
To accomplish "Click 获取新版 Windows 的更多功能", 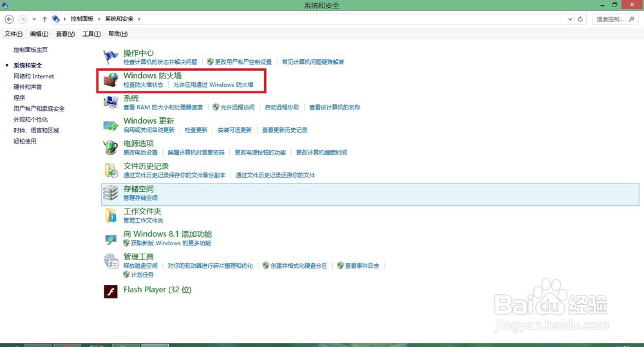I will 171,243.
